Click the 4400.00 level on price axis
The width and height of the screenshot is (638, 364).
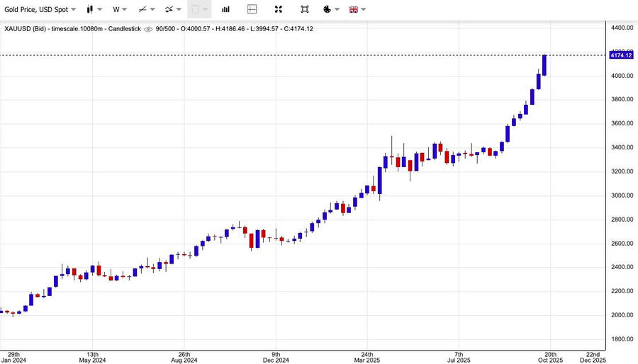pos(621,28)
